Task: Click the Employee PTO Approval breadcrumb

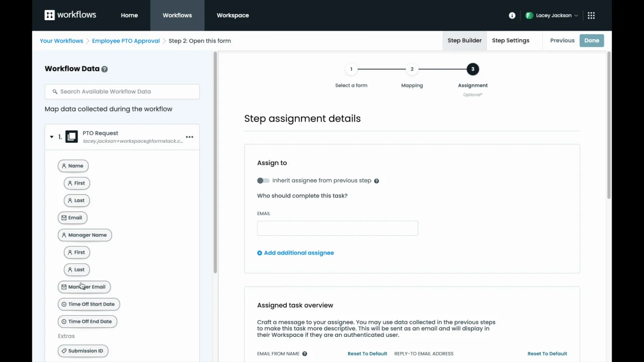Action: [126, 41]
